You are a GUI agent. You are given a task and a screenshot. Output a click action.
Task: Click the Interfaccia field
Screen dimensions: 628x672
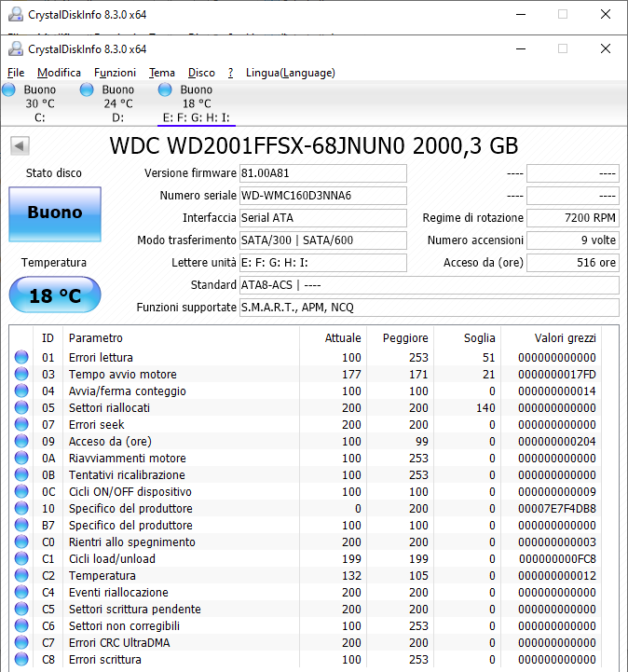323,218
